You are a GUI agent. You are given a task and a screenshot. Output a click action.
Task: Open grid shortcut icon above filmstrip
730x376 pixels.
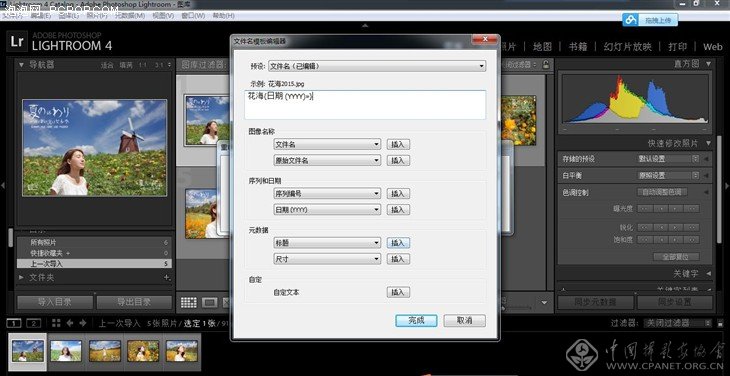point(56,323)
